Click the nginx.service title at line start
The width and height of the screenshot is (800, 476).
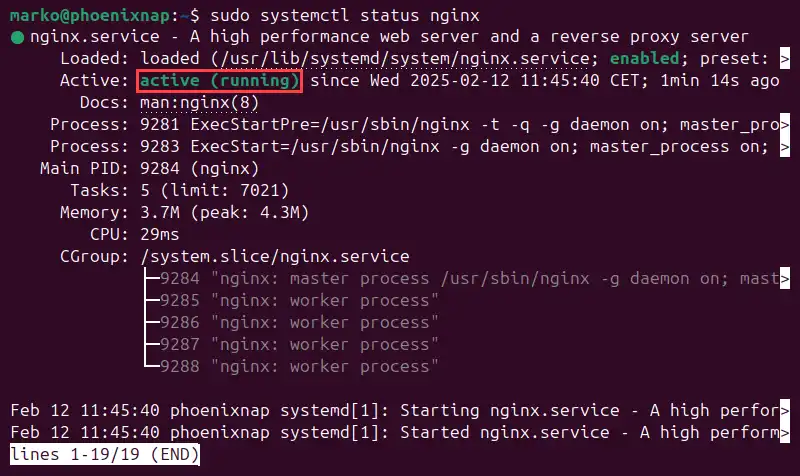94,37
